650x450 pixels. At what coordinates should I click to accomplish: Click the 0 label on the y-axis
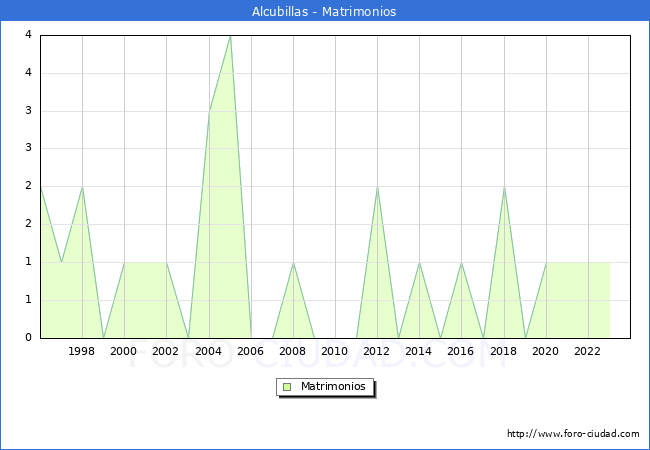28,337
